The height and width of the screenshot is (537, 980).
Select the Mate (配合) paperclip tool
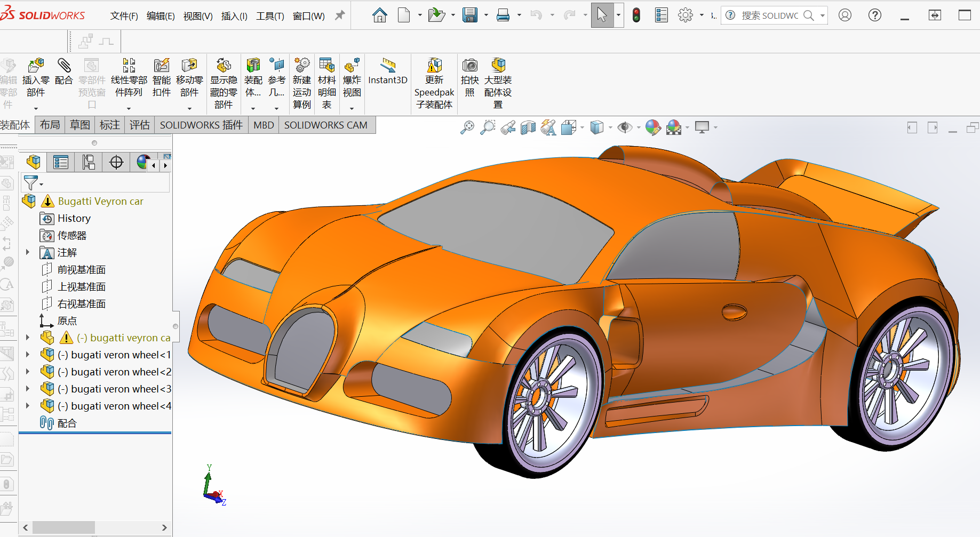click(x=64, y=72)
